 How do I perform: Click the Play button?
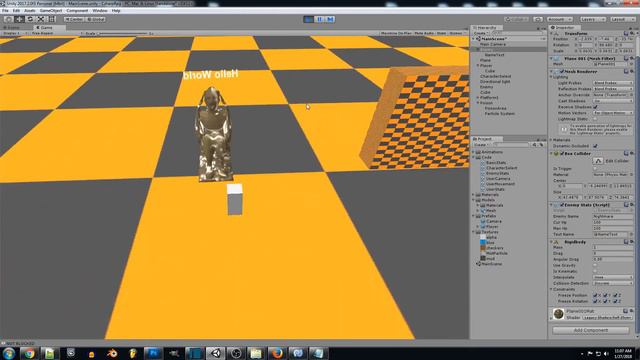tap(309, 19)
